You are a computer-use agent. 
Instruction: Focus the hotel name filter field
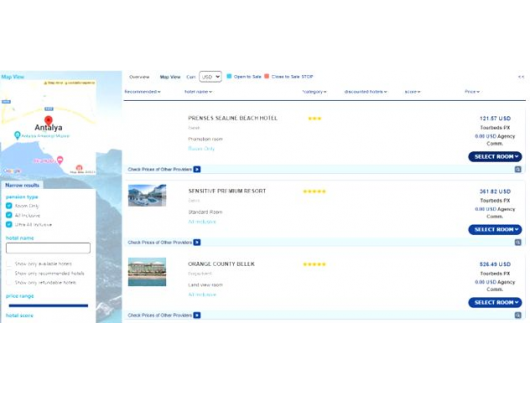click(x=48, y=248)
